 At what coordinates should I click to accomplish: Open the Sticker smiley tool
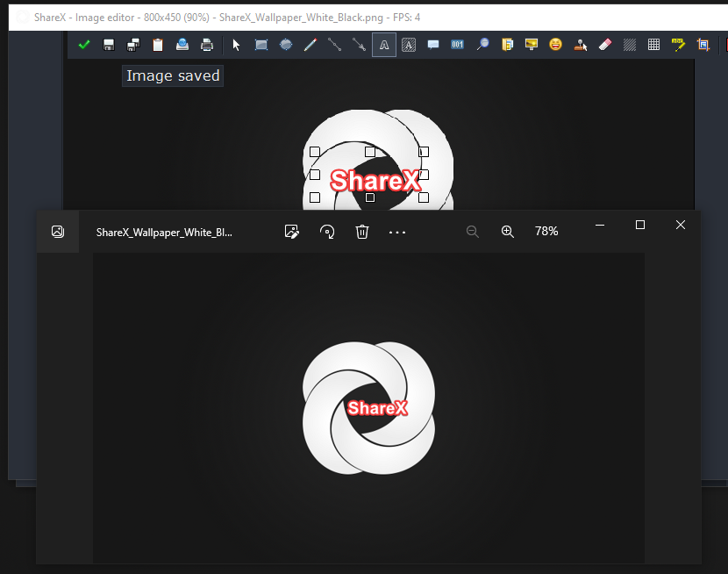point(555,45)
